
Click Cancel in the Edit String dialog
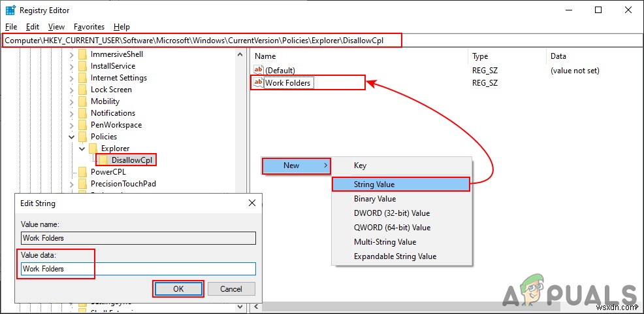(231, 289)
